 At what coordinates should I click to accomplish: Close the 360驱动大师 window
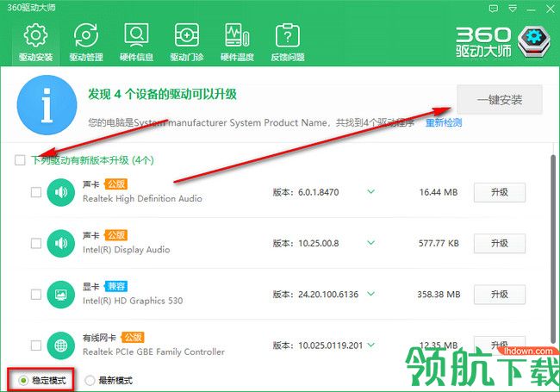click(551, 9)
